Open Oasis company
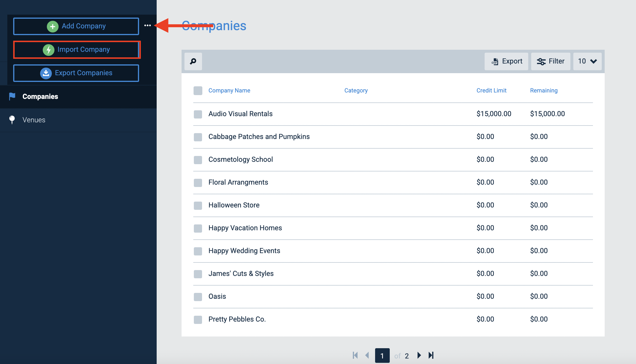636x364 pixels. (x=217, y=296)
